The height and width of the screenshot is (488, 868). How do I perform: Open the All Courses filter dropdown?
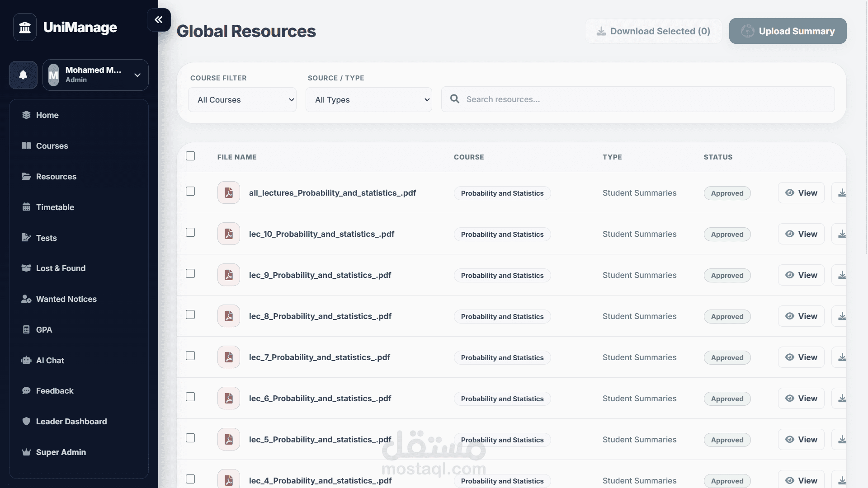click(x=242, y=100)
